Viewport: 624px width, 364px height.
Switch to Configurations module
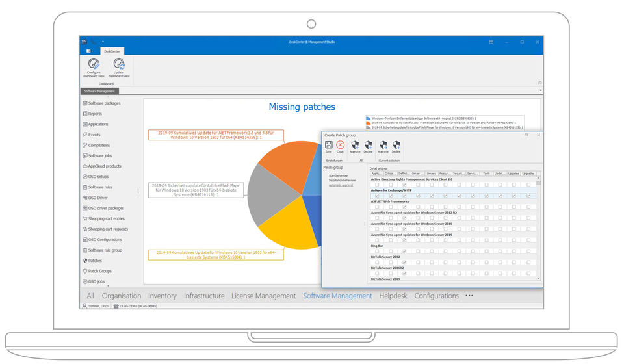click(437, 296)
